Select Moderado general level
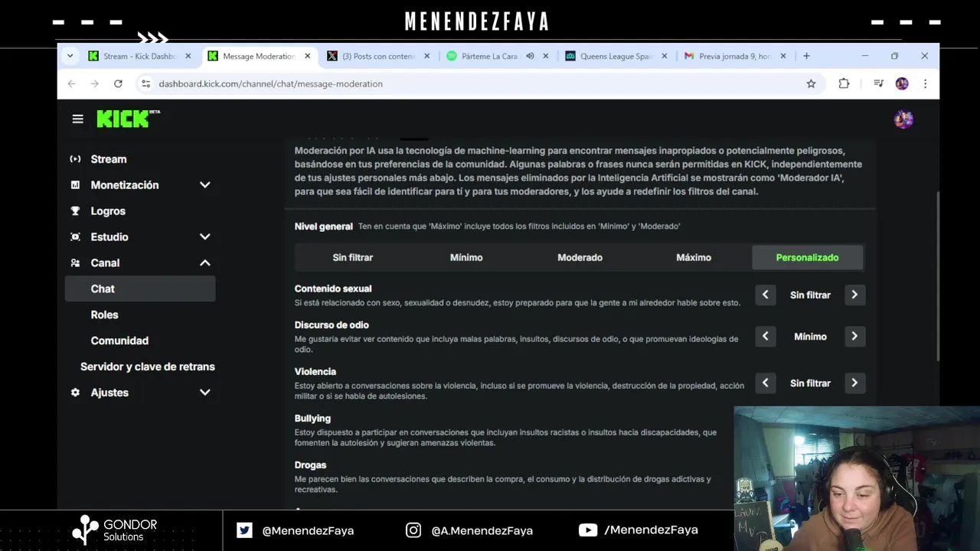Screen dimensions: 980x551 point(580,258)
